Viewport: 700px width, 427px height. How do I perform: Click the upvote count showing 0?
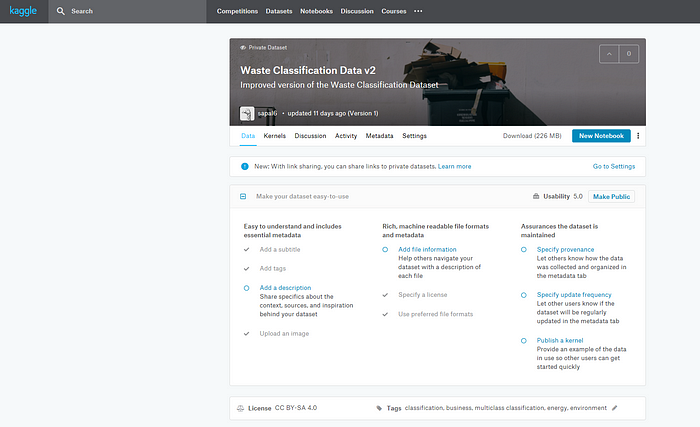pyautogui.click(x=629, y=54)
